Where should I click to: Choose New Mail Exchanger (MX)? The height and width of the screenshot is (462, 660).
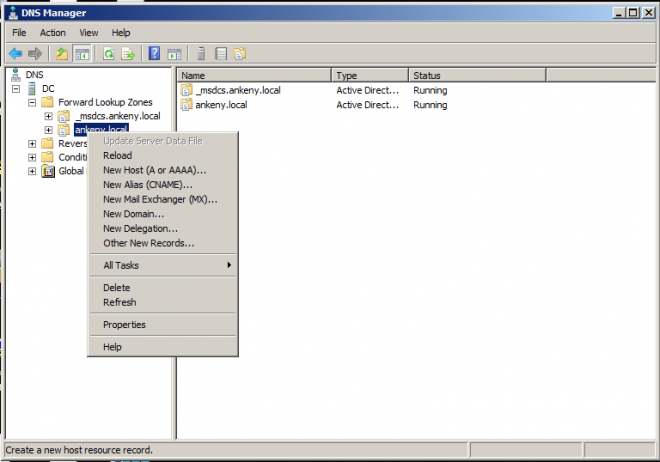[162, 199]
